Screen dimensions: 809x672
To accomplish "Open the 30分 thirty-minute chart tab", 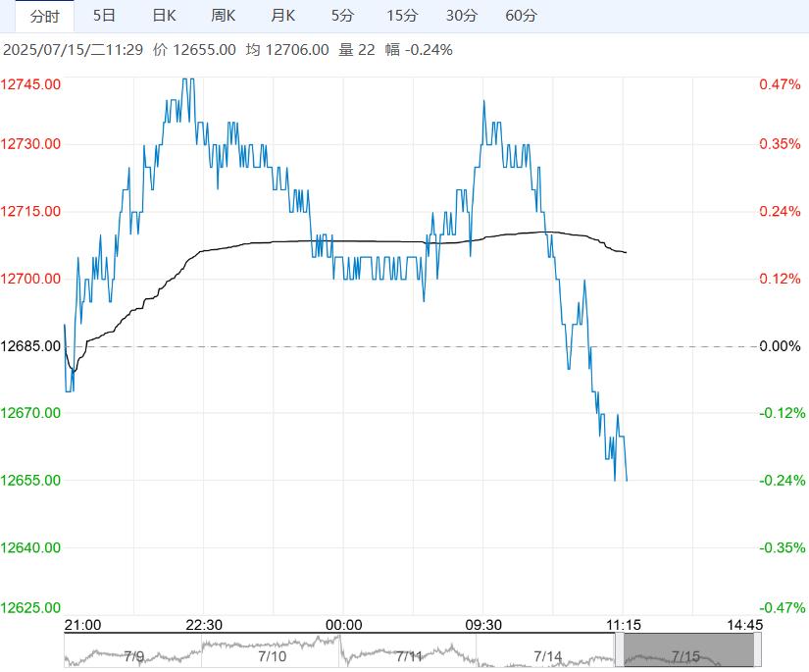I will click(462, 16).
